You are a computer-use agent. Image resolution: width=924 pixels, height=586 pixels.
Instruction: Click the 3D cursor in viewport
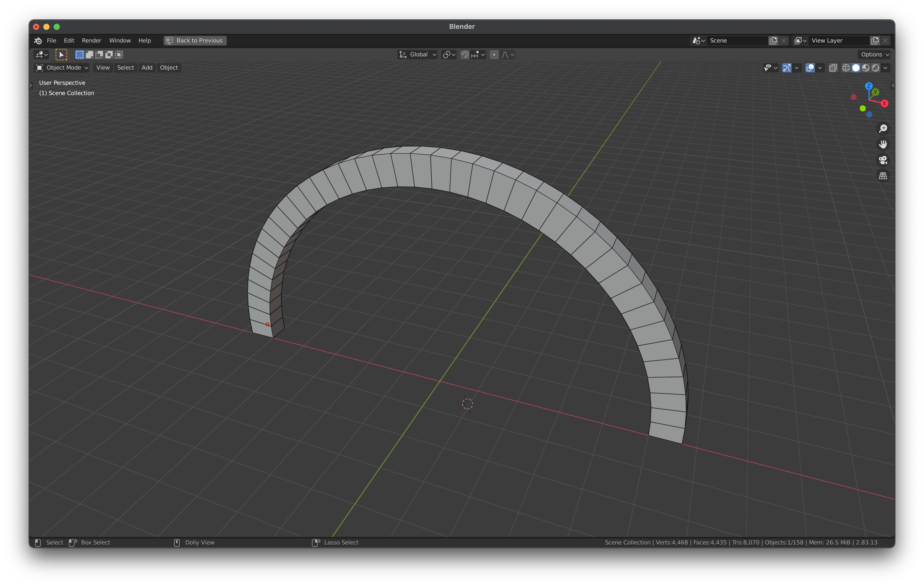467,404
